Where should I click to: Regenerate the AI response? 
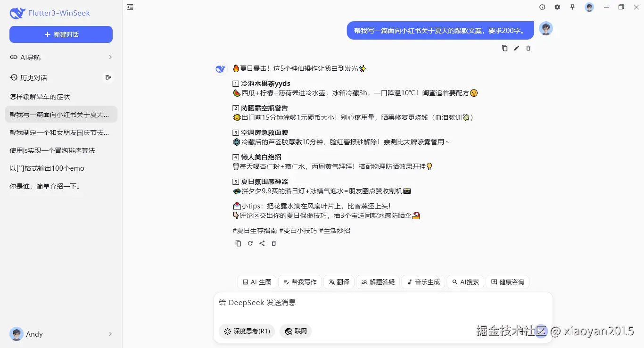(250, 243)
